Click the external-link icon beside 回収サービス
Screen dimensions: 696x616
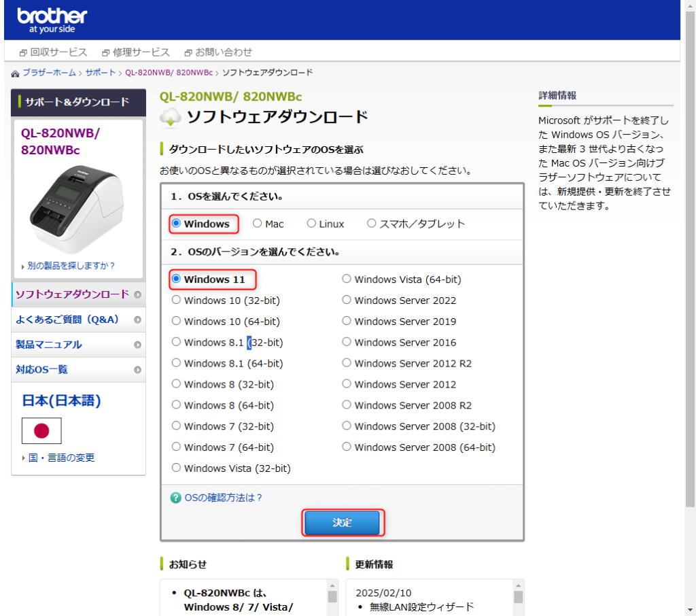point(23,53)
